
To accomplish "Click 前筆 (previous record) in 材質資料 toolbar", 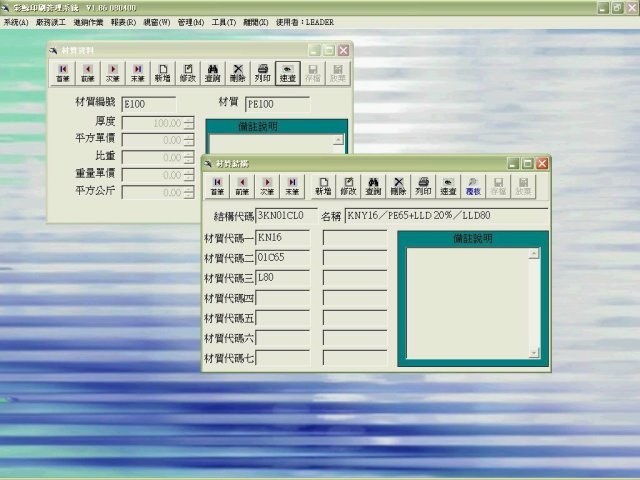I will pyautogui.click(x=88, y=71).
